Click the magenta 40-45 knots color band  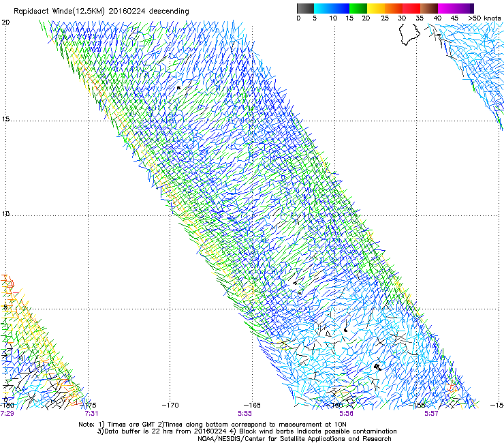click(x=447, y=8)
